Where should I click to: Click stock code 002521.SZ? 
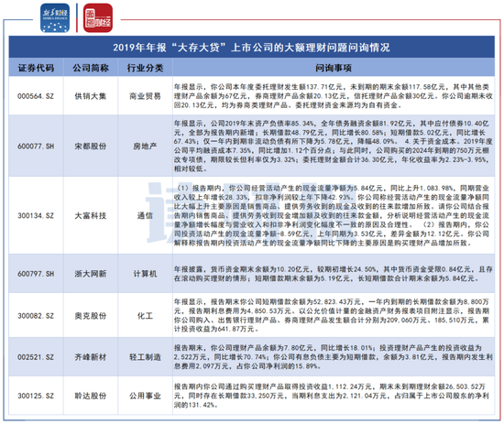coord(36,357)
